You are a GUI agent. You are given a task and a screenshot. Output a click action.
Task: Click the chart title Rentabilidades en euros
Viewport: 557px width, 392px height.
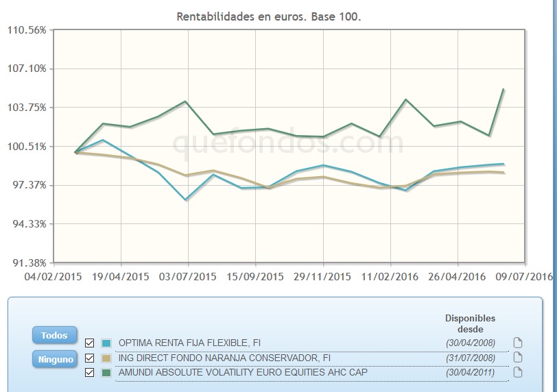pyautogui.click(x=269, y=16)
